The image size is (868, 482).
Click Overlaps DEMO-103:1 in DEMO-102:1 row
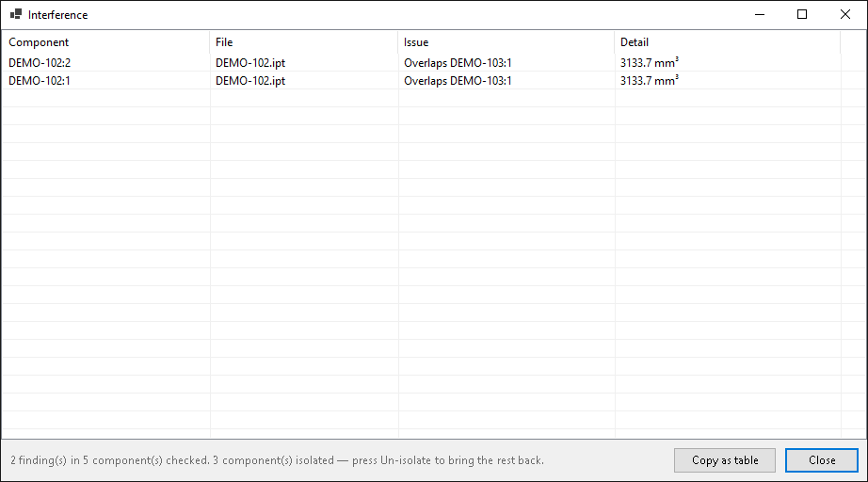click(458, 80)
